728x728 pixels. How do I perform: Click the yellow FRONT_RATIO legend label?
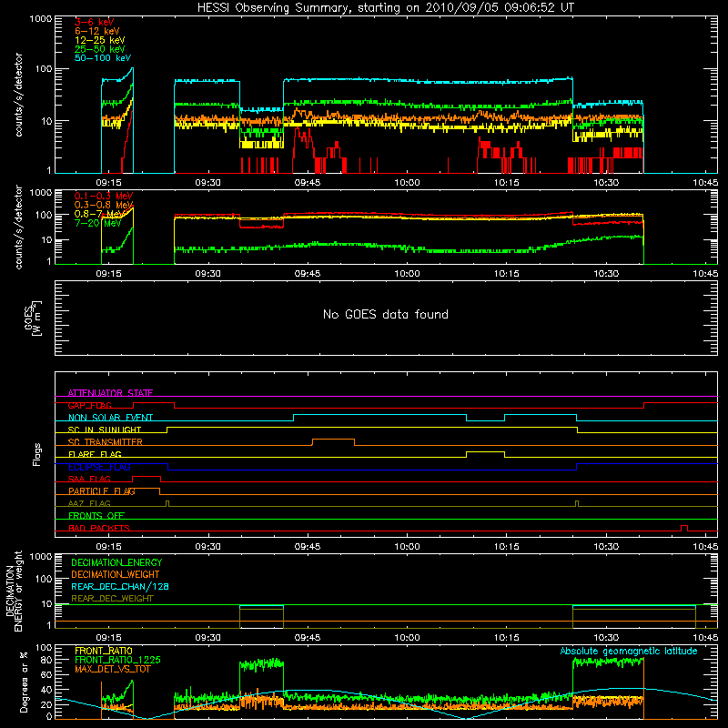[x=104, y=651]
